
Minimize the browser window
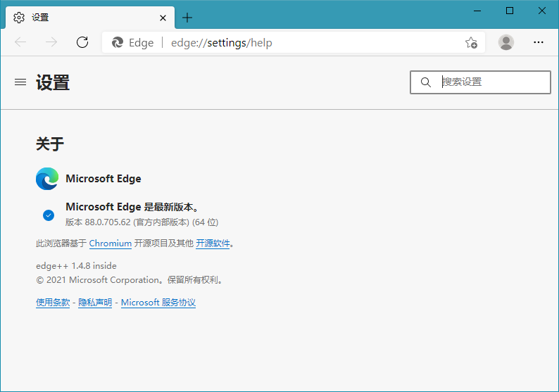coord(477,11)
